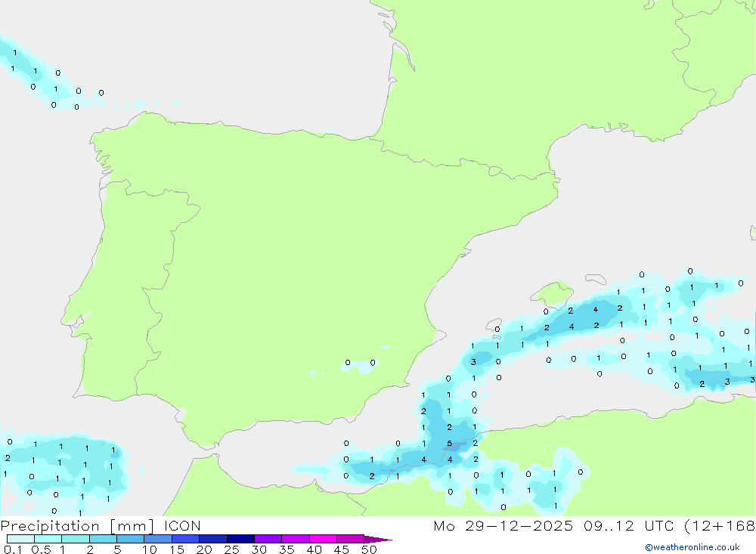
Task: Click the '25' legend scale label
Action: tap(231, 549)
